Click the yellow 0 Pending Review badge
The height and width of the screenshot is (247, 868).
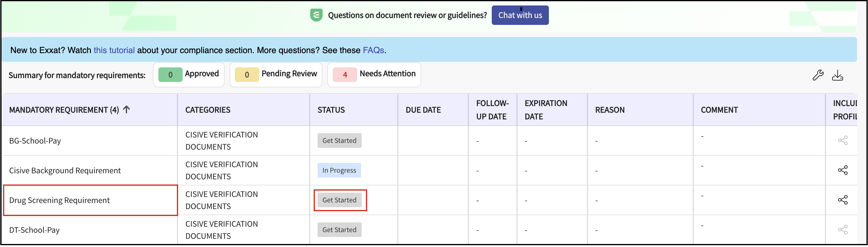pyautogui.click(x=247, y=75)
